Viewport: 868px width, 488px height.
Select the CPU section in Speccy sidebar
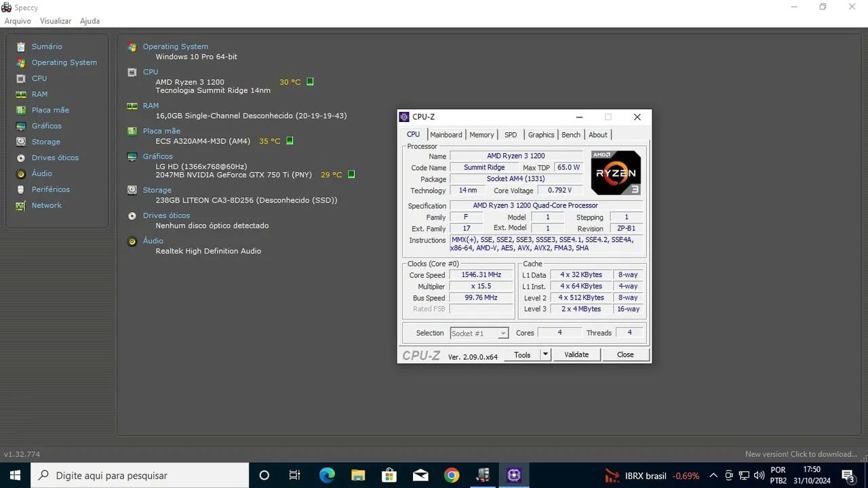pos(22,78)
